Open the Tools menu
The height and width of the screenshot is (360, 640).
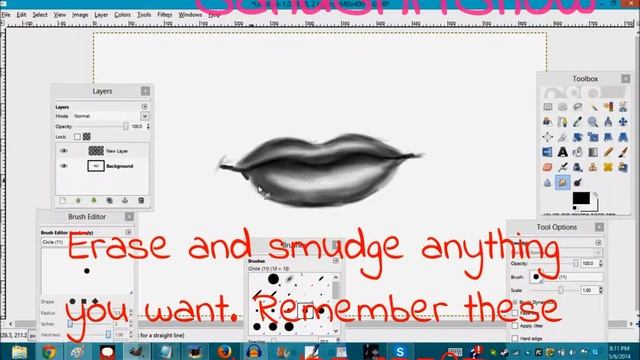(x=144, y=15)
